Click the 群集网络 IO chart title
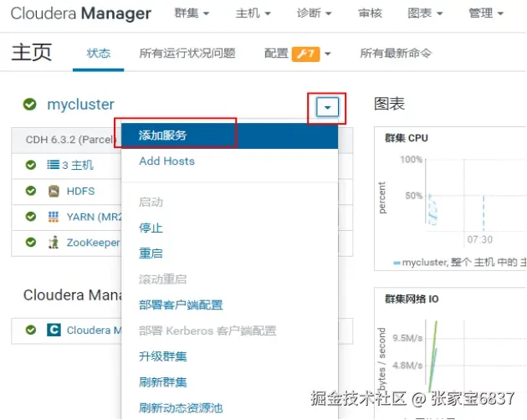This screenshot has height=420, width=527. point(412,299)
